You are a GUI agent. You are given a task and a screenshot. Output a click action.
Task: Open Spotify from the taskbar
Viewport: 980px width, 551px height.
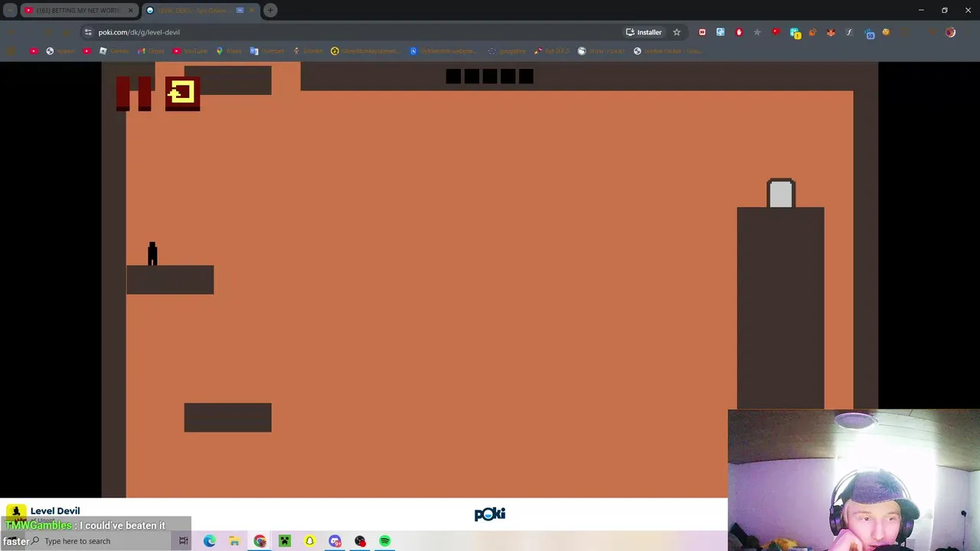tap(385, 541)
